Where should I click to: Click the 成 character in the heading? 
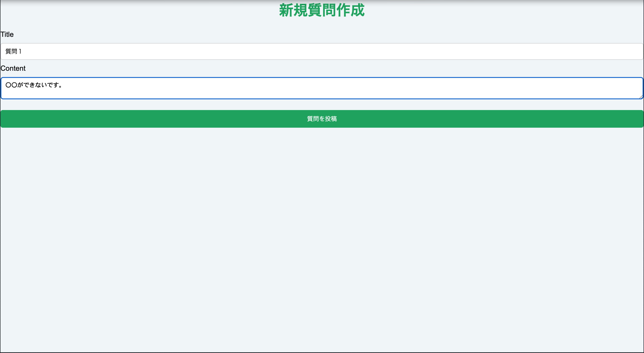pos(357,11)
